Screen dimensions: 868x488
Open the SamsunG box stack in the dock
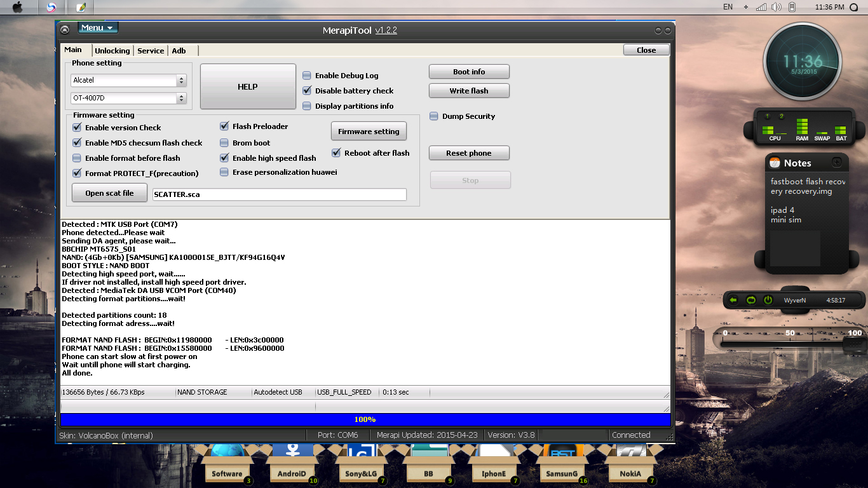(562, 463)
